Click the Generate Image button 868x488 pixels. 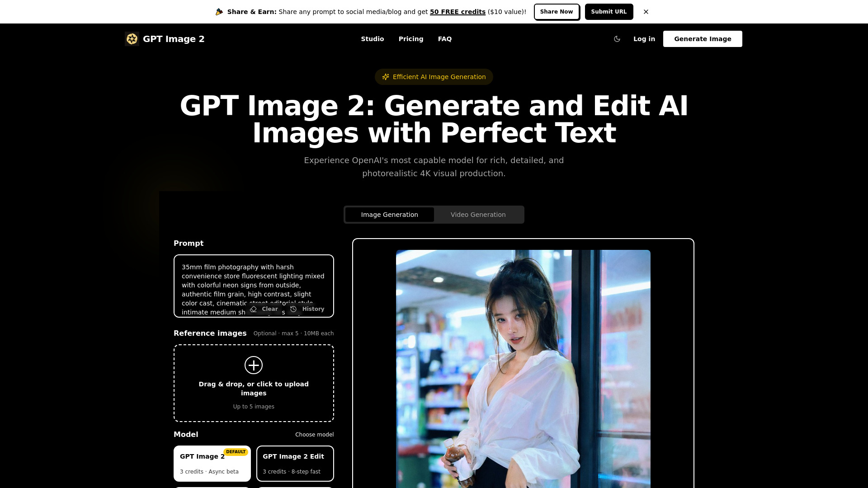[x=702, y=39]
